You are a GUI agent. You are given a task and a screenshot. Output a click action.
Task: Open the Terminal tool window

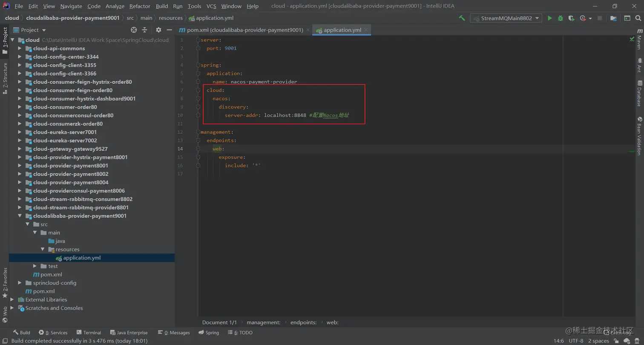pos(89,333)
